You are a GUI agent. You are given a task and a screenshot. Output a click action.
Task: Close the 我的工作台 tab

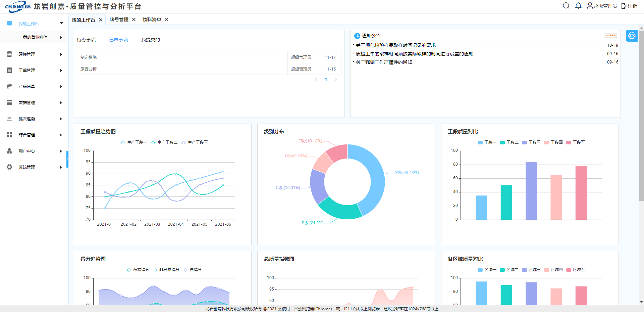[101, 20]
